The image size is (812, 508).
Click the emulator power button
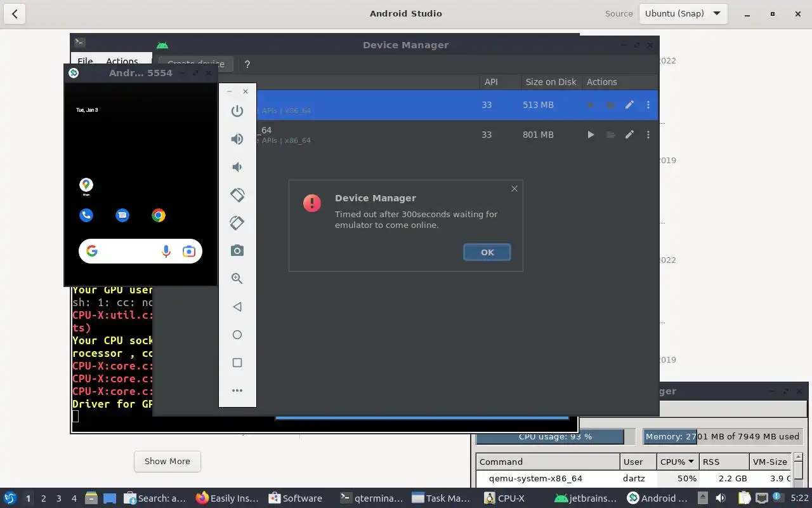point(237,111)
